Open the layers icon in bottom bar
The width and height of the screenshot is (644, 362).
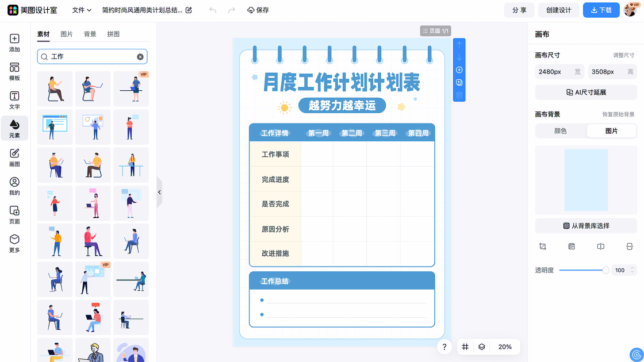click(x=482, y=347)
